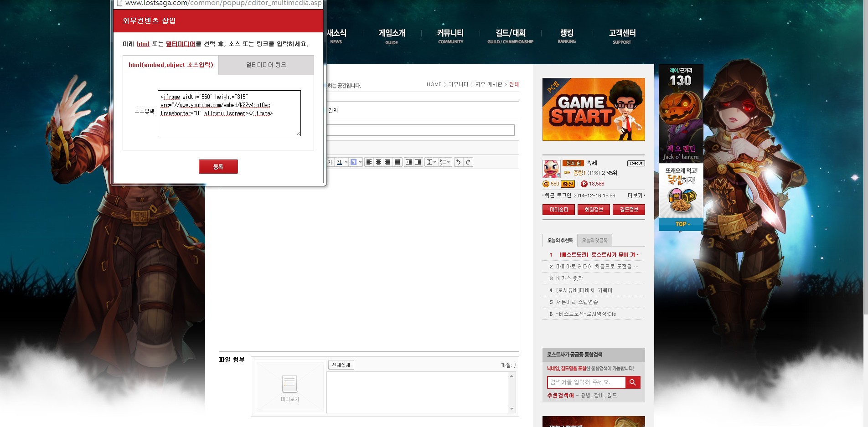Select the html(embed,object 소스입력) tab
The width and height of the screenshot is (868, 427).
[171, 65]
